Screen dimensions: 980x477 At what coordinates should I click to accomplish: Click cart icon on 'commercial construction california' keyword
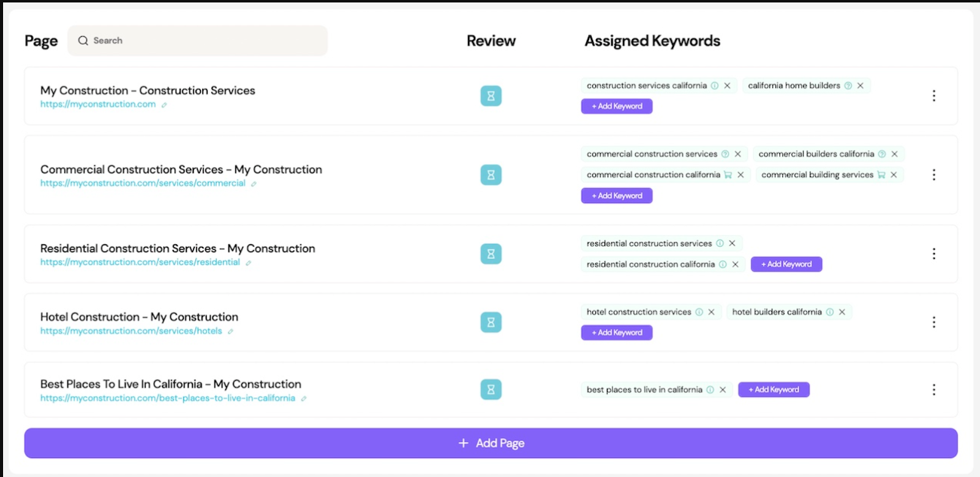coord(728,175)
